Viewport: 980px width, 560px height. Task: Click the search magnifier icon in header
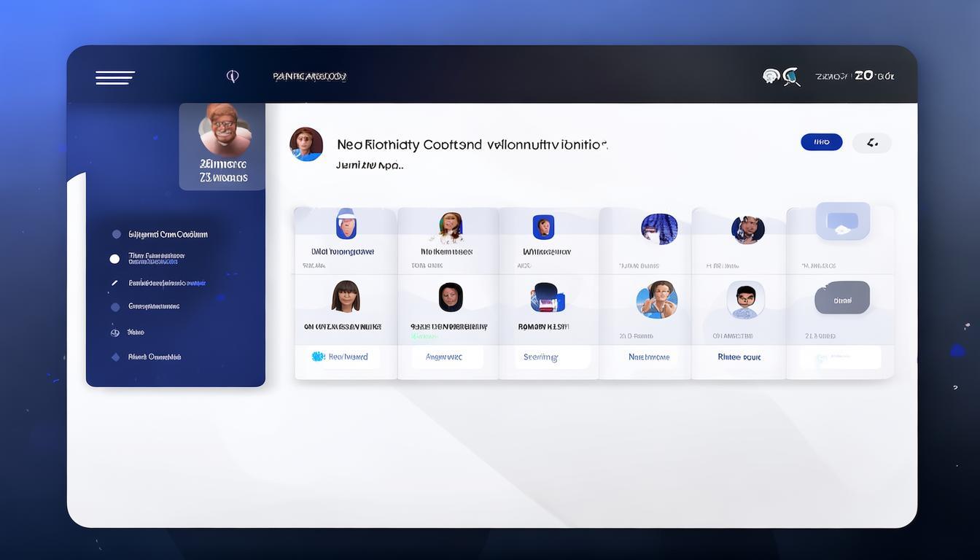[791, 77]
